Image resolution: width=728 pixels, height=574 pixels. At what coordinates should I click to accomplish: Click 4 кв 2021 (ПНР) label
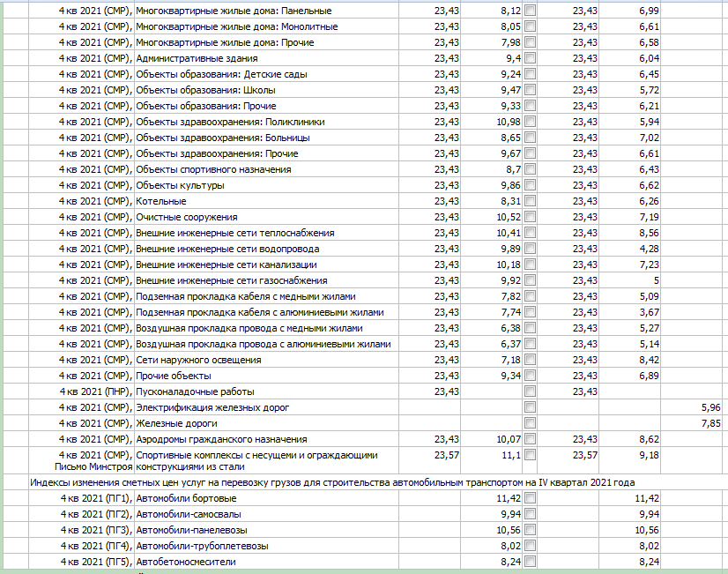click(x=96, y=391)
